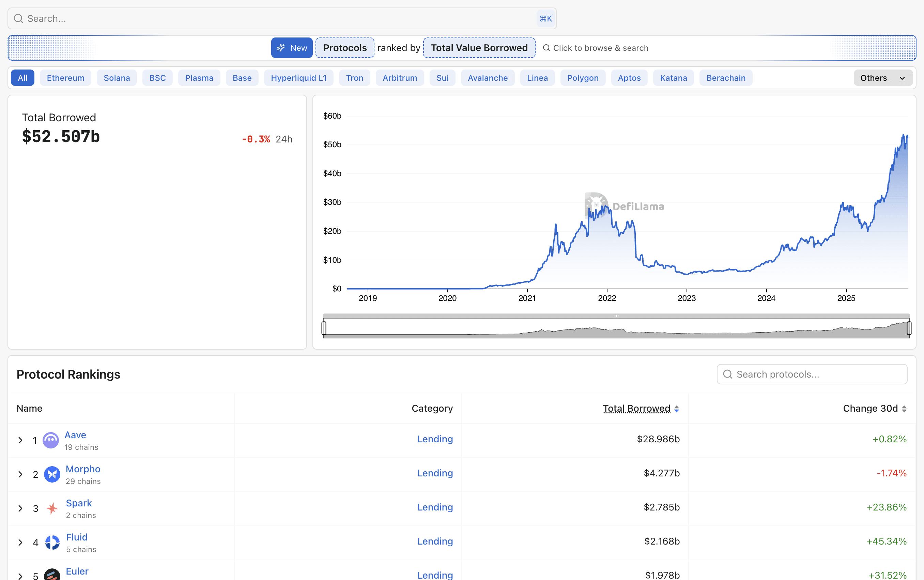Screen dimensions: 924x580
Task: Expand the Aave row chevron
Action: coord(21,440)
